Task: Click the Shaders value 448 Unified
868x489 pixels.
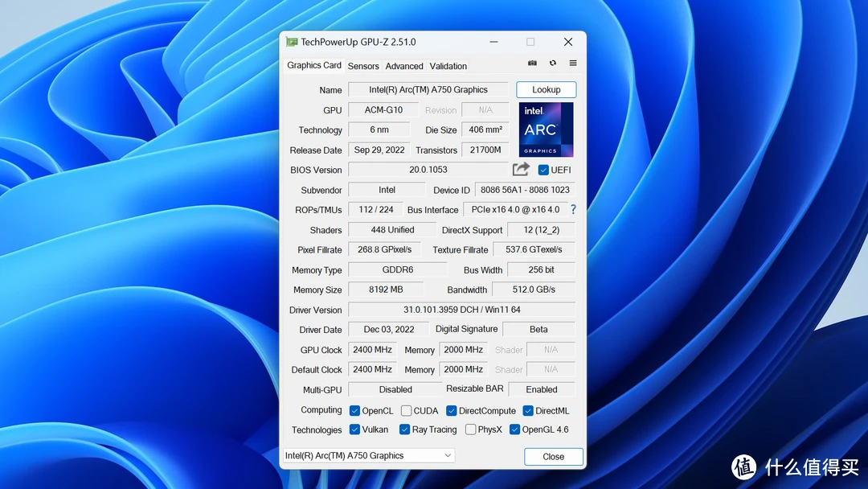Action: click(x=392, y=230)
